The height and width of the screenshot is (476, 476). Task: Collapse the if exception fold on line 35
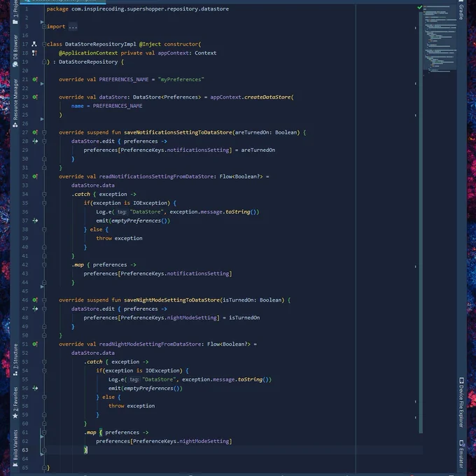(44, 203)
